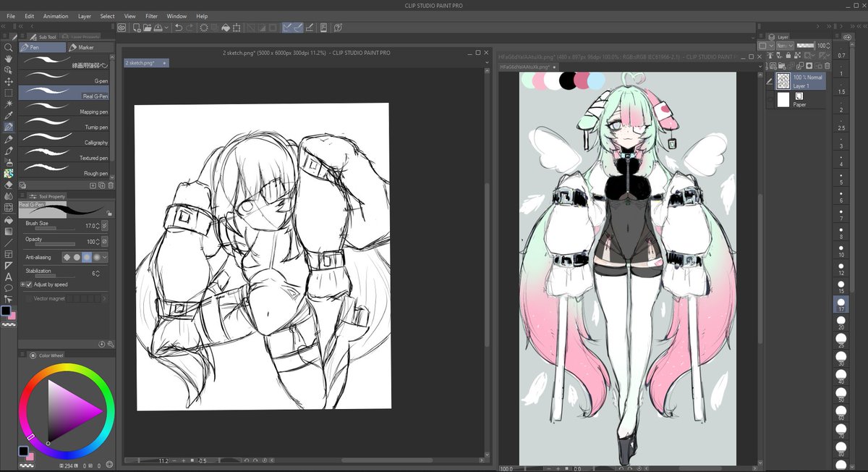Viewport: 868px width, 472px height.
Task: Toggle Lock Transparent Pixels
Action: (x=797, y=55)
